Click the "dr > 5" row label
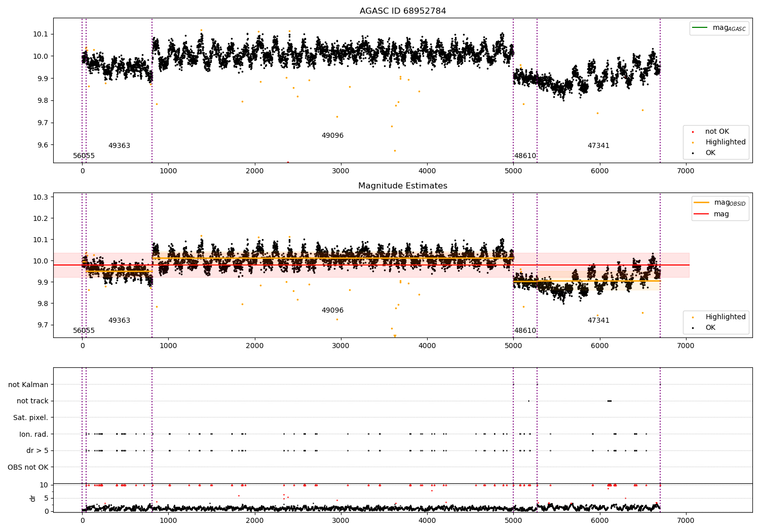Viewport: 760px width, 532px height. pos(37,451)
